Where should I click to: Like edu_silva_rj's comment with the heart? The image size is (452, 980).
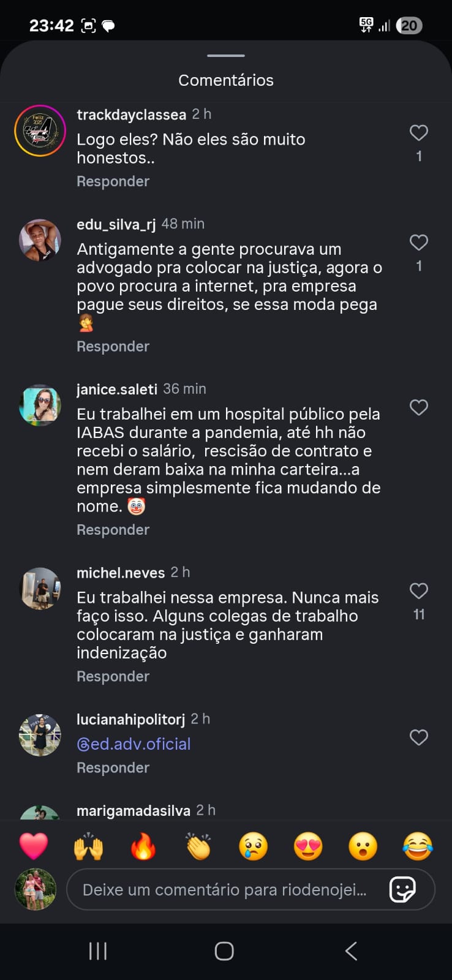[x=418, y=243]
